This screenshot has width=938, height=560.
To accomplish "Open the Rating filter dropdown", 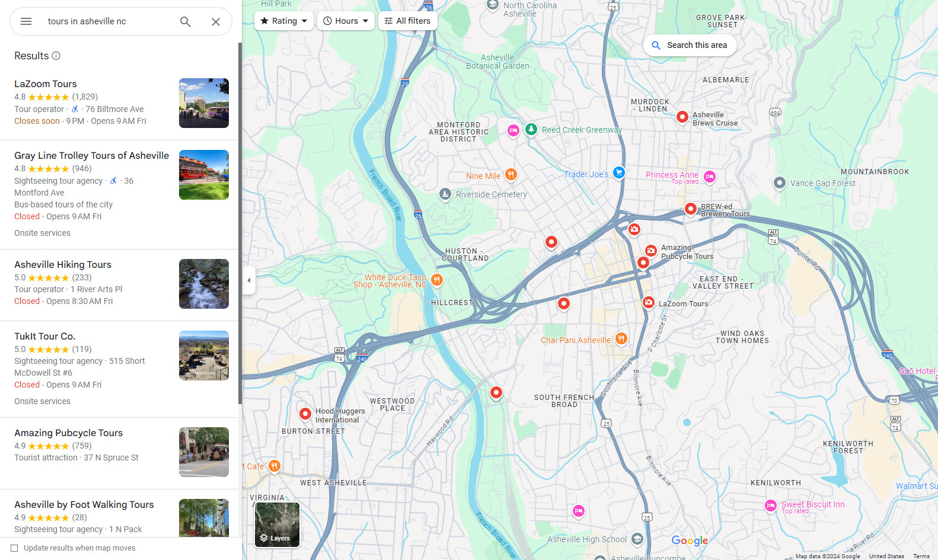I will coord(284,21).
